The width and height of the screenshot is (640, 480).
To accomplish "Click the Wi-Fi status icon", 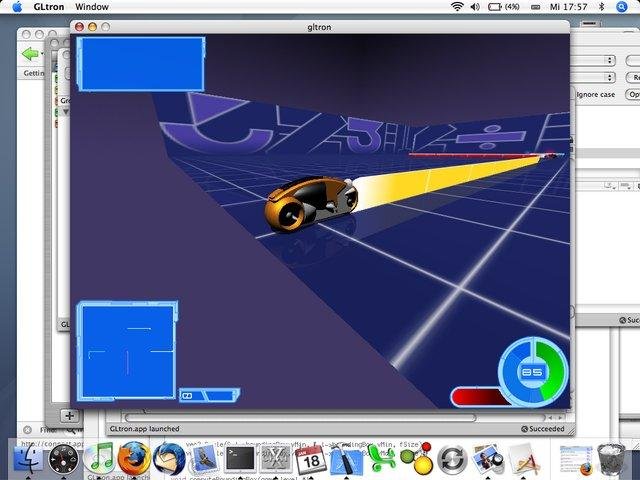I will point(457,7).
